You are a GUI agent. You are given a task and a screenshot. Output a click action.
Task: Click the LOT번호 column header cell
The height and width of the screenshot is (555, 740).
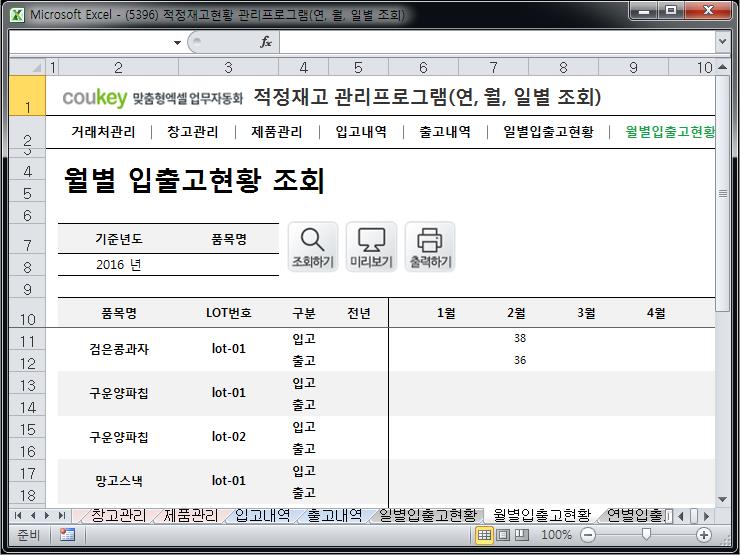click(x=228, y=313)
